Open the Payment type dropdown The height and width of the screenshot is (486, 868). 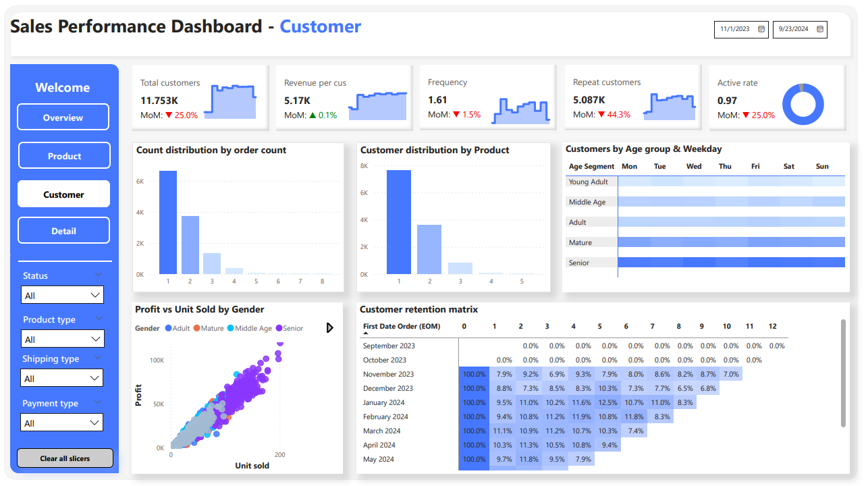click(62, 423)
